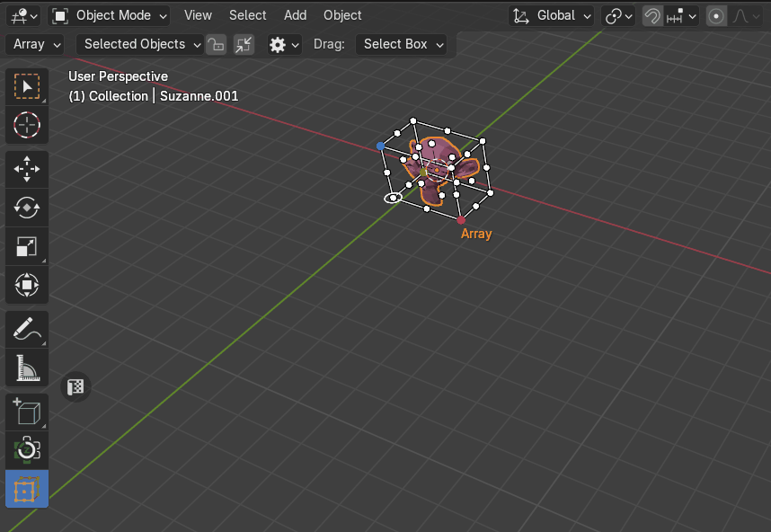Screen dimensions: 771x532
Task: Select the timer-style addon tool icon
Action: coord(27,450)
